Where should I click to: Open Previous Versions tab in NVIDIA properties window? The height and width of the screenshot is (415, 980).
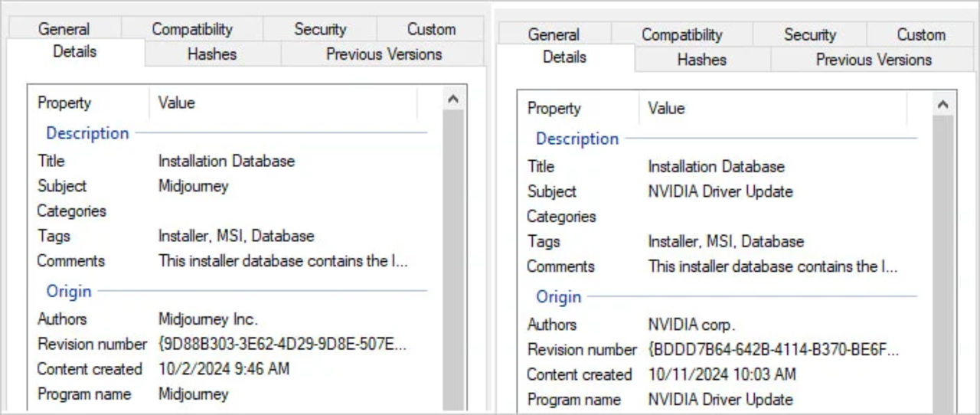coord(874,60)
